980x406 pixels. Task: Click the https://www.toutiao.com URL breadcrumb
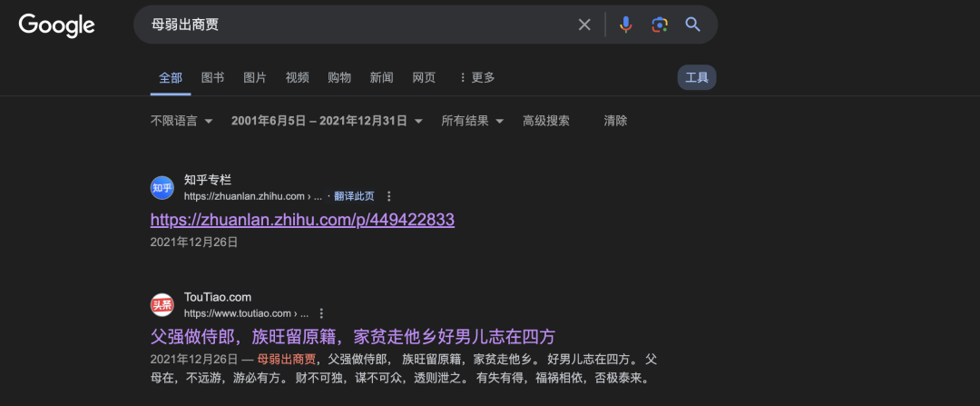(x=246, y=313)
